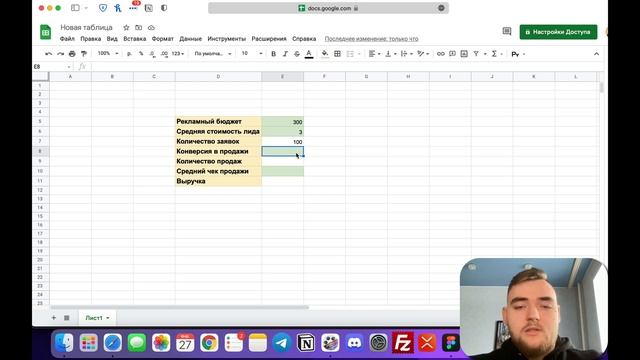
Task: Open the cell fill color picker
Action: point(325,53)
